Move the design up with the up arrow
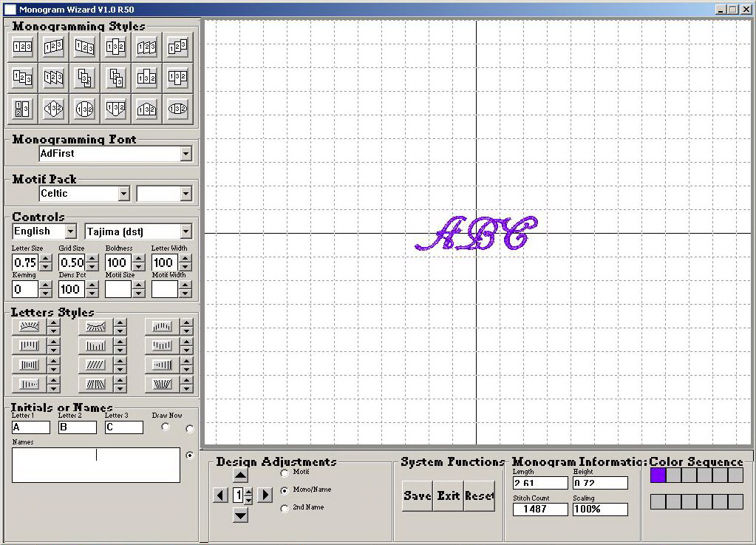The image size is (756, 545). coord(240,475)
